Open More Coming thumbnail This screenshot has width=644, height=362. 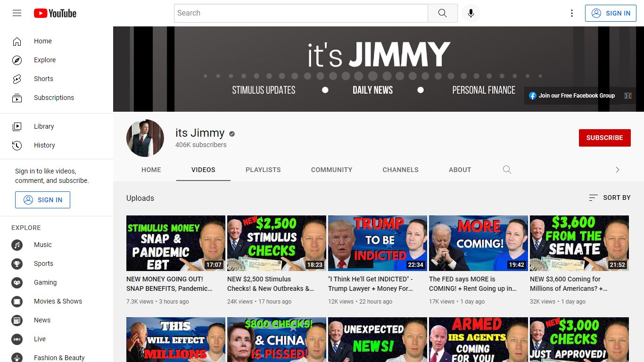479,243
